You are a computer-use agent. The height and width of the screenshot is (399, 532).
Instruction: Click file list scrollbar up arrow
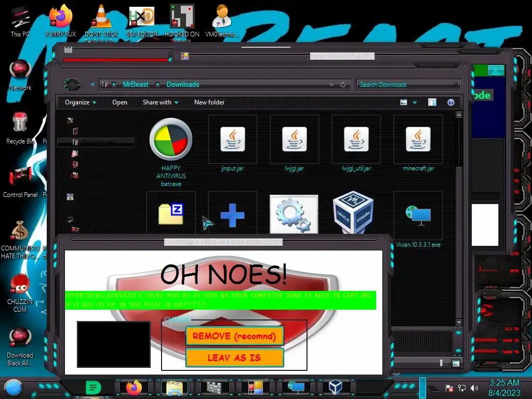pyautogui.click(x=459, y=115)
